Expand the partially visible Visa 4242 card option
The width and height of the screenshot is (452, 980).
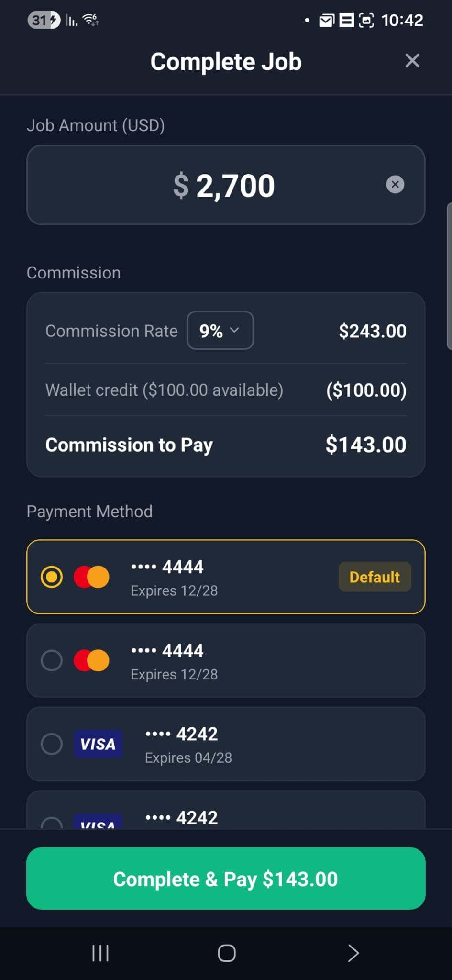pos(226,813)
